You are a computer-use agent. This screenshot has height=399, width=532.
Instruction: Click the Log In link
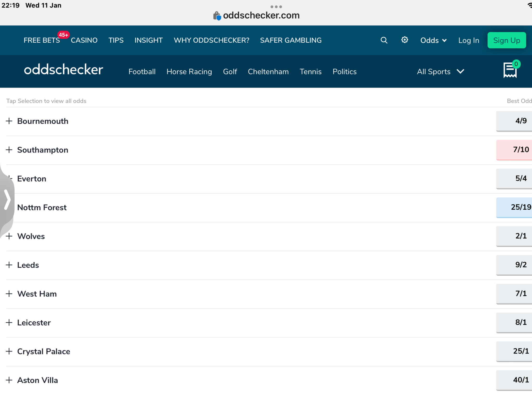pyautogui.click(x=469, y=40)
